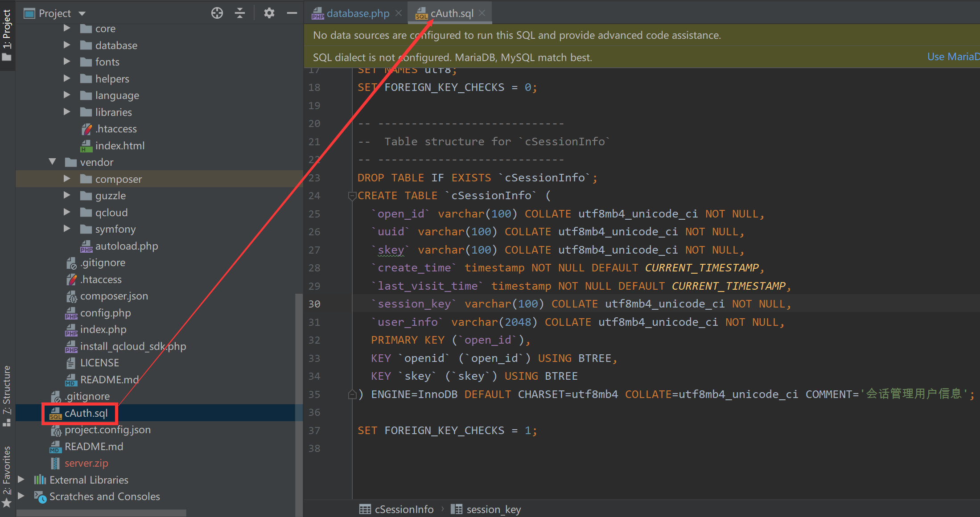980x517 pixels.
Task: Select cAuth.sql in project tree
Action: pos(79,413)
